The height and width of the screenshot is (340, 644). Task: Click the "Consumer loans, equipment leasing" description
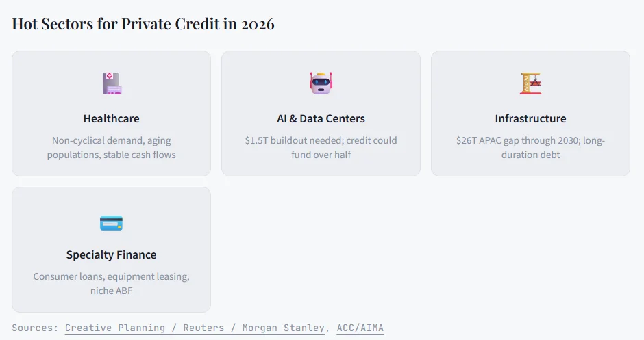click(111, 276)
